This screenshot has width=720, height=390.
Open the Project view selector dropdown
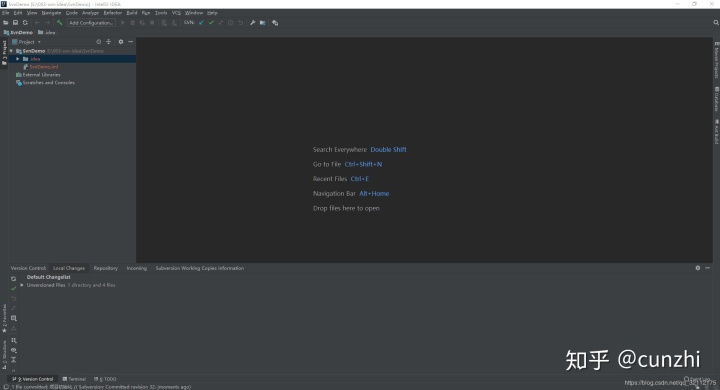point(27,42)
